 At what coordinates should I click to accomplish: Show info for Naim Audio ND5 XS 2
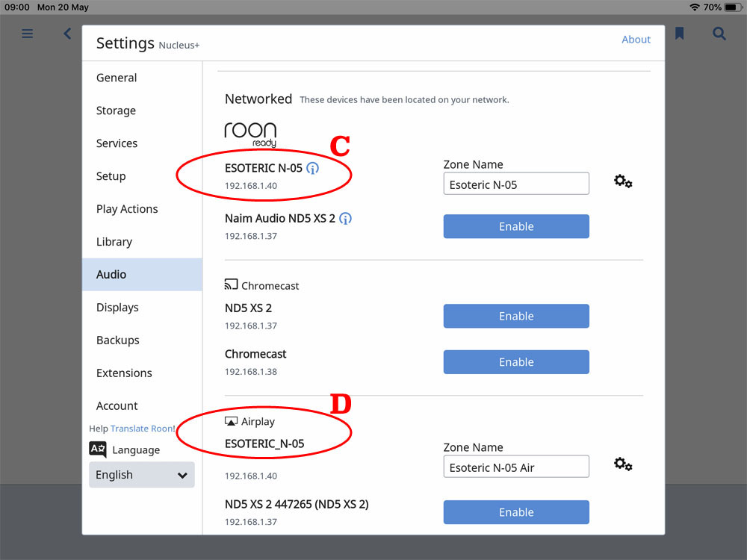pos(345,219)
